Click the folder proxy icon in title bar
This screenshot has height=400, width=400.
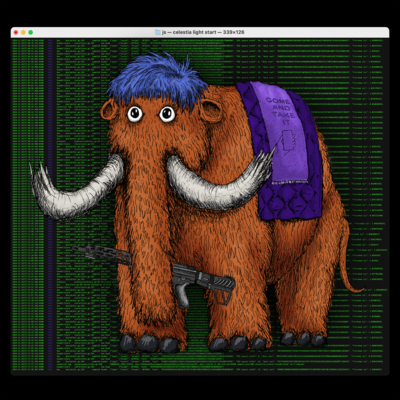click(x=158, y=32)
